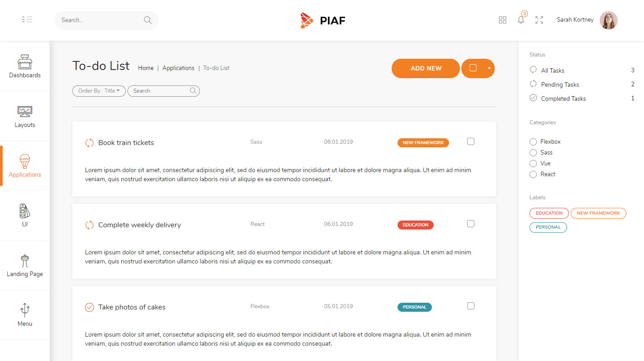Toggle fullscreen mode icon
The image size is (644, 361).
coord(539,20)
